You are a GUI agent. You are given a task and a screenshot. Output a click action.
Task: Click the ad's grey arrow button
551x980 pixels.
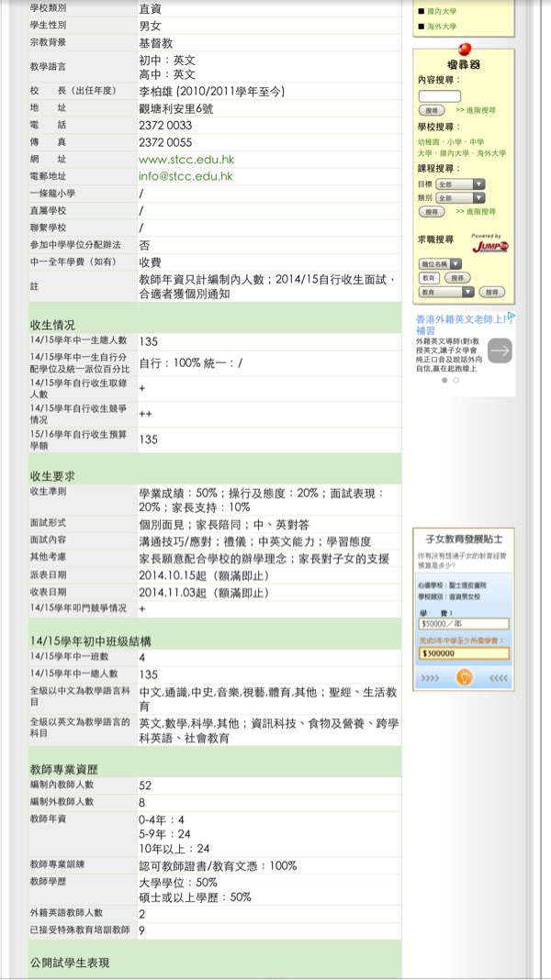click(x=500, y=351)
